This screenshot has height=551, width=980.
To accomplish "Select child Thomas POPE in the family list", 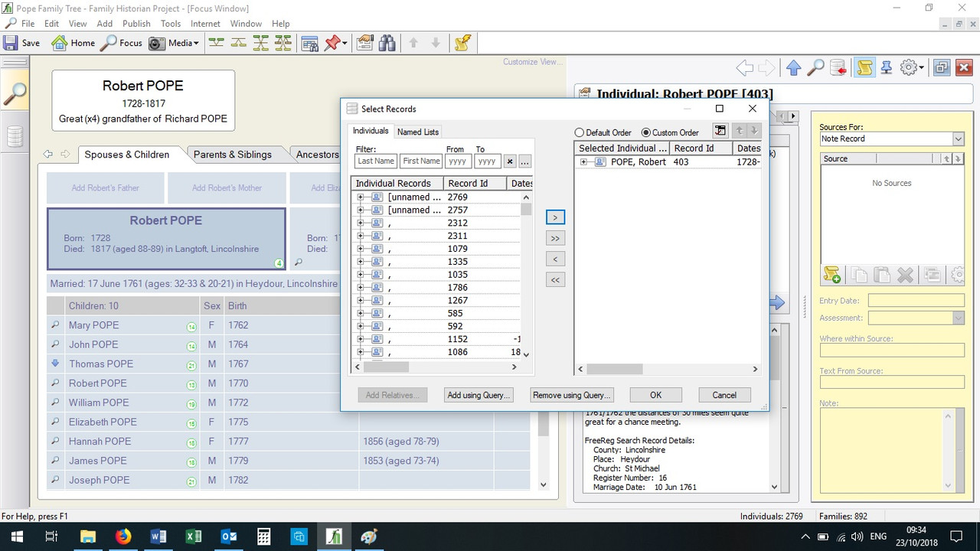I will point(101,364).
